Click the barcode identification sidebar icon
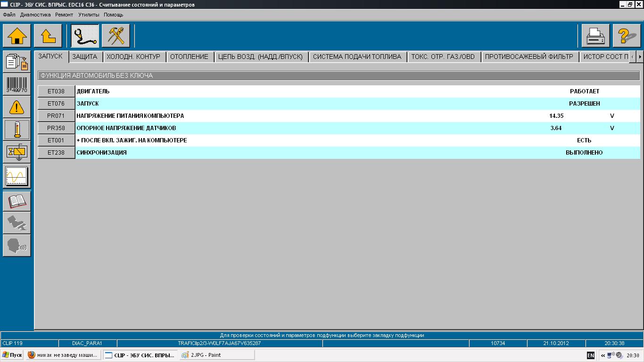 point(17,84)
